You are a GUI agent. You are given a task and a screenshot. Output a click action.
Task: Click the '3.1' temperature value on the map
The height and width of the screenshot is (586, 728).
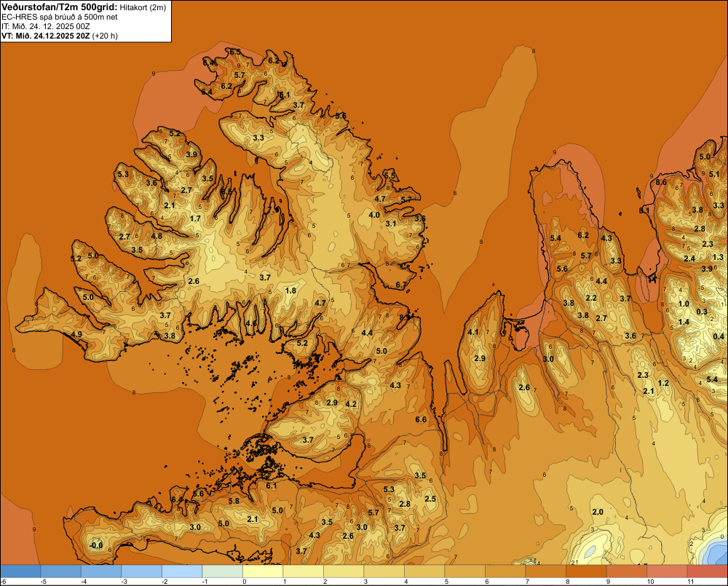(x=390, y=223)
